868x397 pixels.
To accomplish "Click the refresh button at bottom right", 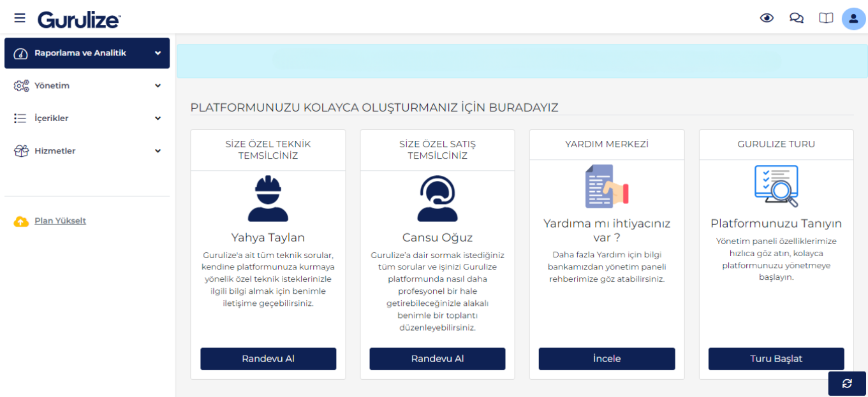I will coord(847,384).
